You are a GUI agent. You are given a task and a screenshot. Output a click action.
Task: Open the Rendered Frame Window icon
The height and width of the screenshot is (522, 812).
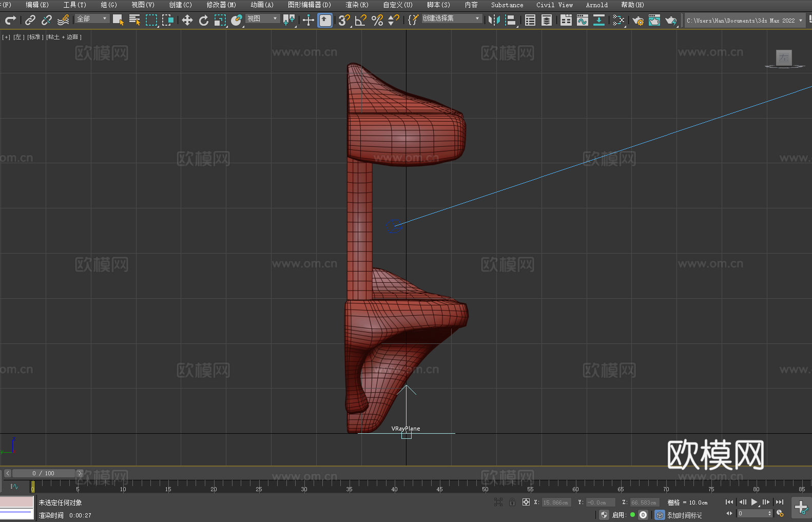(654, 20)
